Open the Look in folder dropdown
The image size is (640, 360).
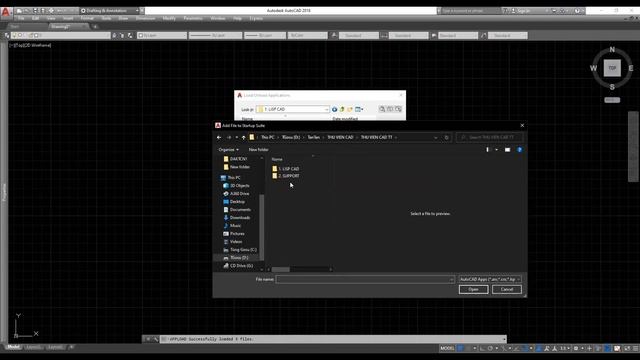click(x=293, y=109)
